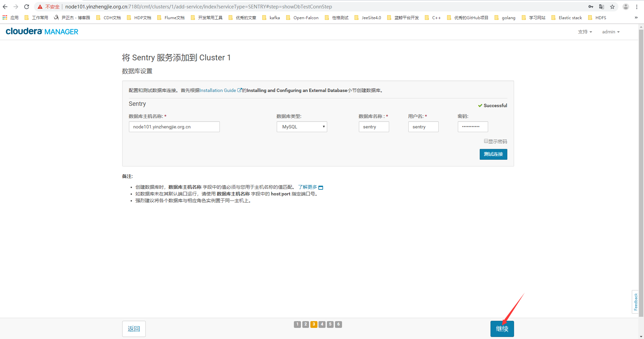Open the 工作常用 bookmark folder

(x=36, y=18)
